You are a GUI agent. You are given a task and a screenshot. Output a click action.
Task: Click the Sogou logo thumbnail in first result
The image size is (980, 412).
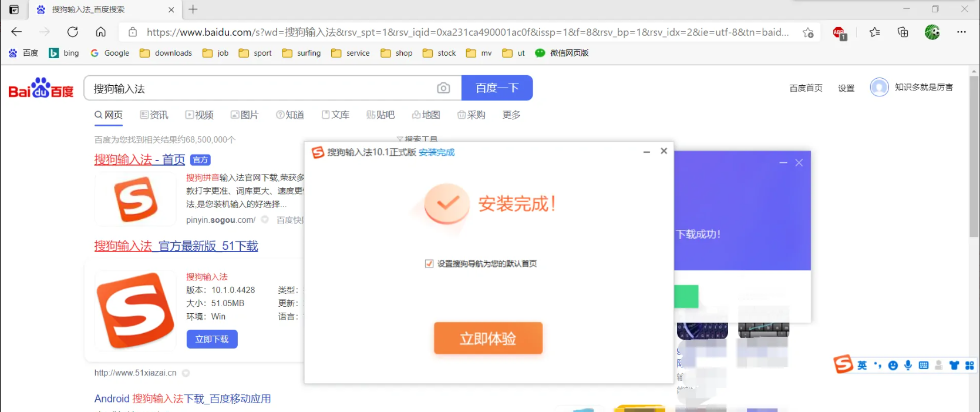click(136, 200)
